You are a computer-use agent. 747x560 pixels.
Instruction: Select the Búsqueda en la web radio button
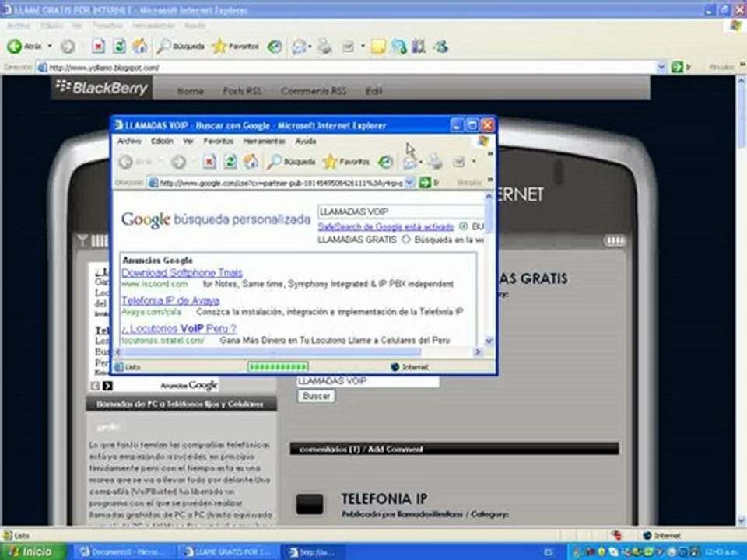(405, 240)
